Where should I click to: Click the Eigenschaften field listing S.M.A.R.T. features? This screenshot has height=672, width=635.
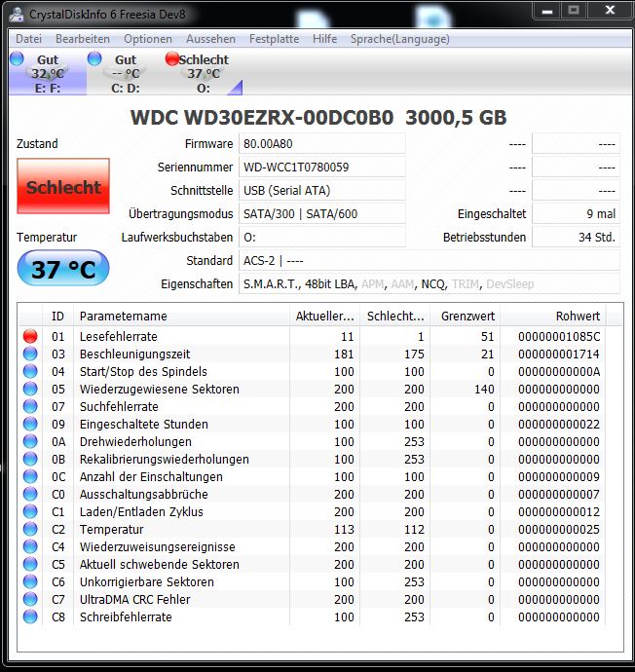(430, 283)
